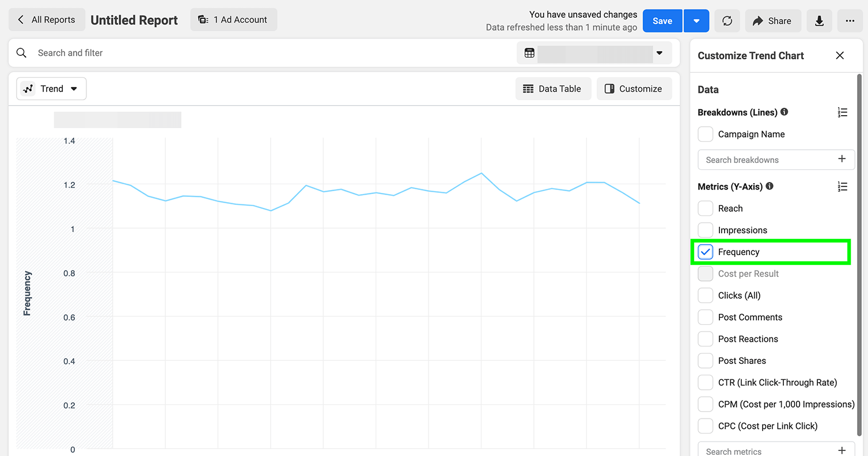This screenshot has width=868, height=456.
Task: Enable the Post Reactions checkbox
Action: tap(706, 339)
